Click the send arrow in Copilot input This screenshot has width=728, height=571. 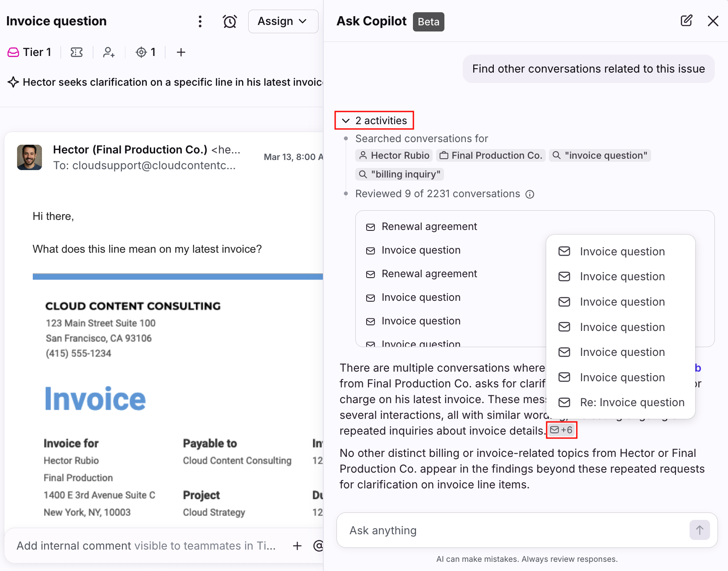pyautogui.click(x=699, y=530)
